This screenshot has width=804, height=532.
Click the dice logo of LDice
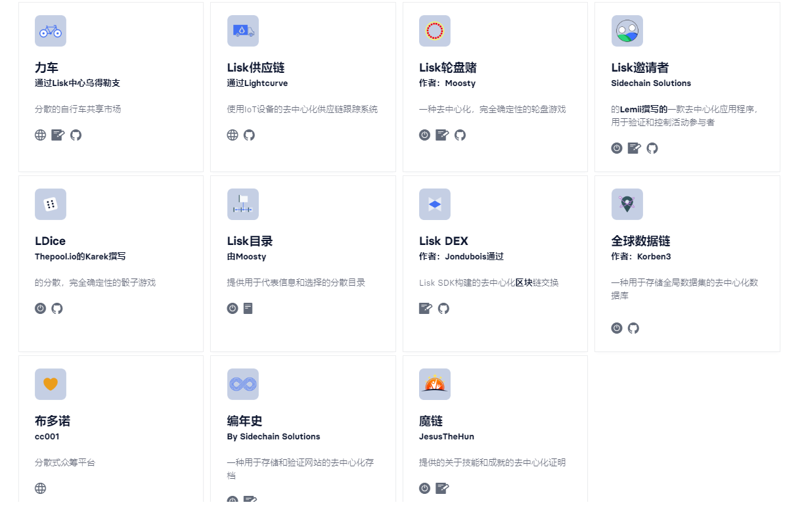[x=51, y=204]
